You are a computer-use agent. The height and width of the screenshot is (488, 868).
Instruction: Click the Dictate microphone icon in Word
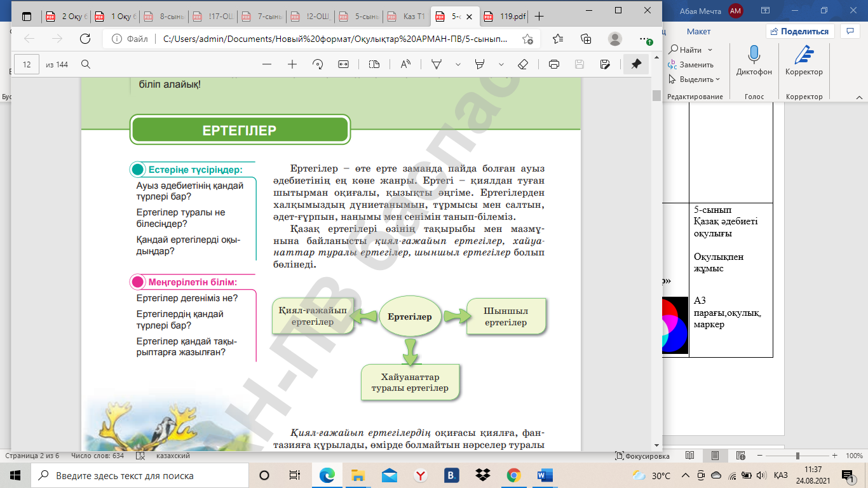coord(754,56)
